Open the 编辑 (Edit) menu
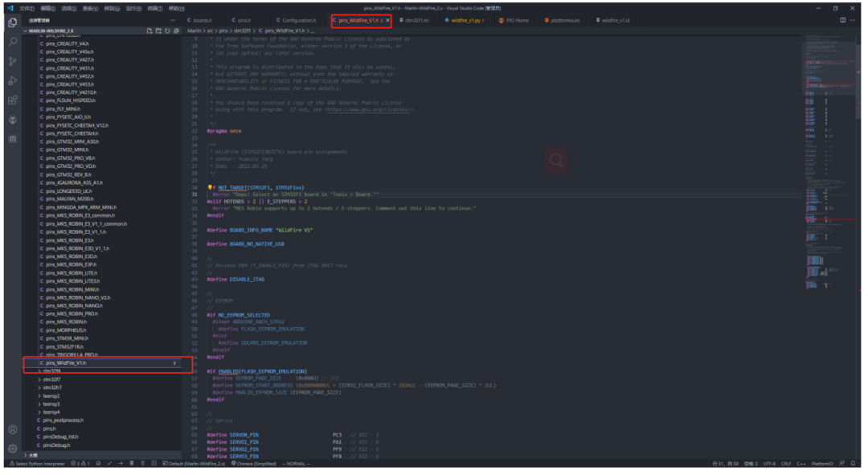 coord(47,8)
